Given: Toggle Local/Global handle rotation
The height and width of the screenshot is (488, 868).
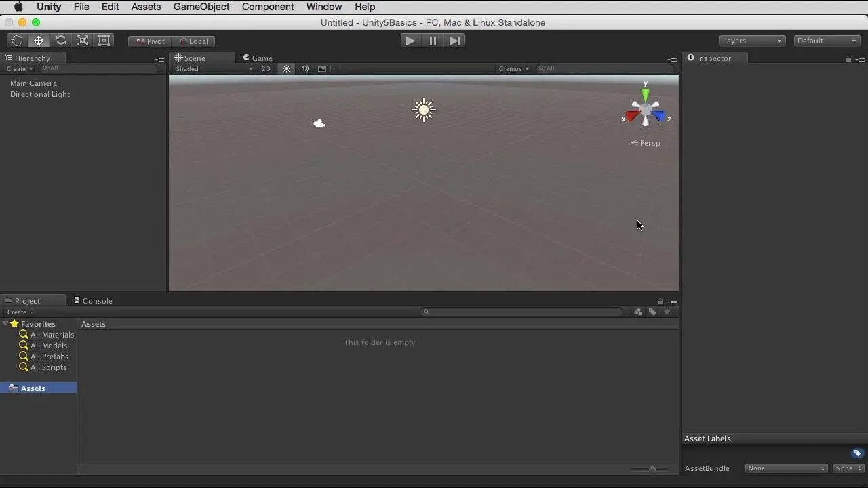Looking at the screenshot, I should click(x=193, y=41).
